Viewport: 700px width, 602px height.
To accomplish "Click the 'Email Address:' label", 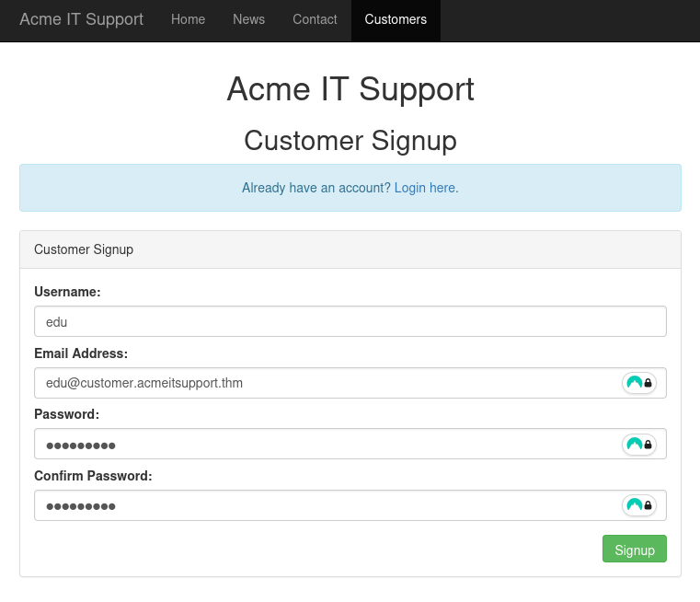I will [x=81, y=353].
